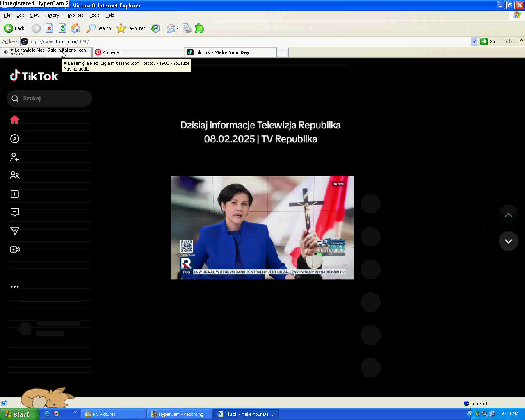Viewport: 525px width, 420px height.
Task: Click the Links toolbar label
Action: 508,41
